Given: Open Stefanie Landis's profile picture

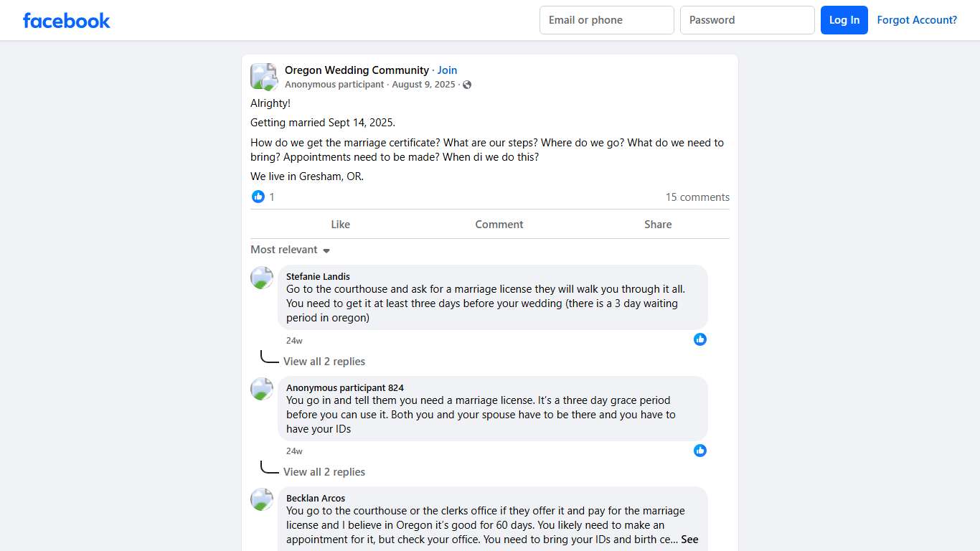Looking at the screenshot, I should point(262,278).
